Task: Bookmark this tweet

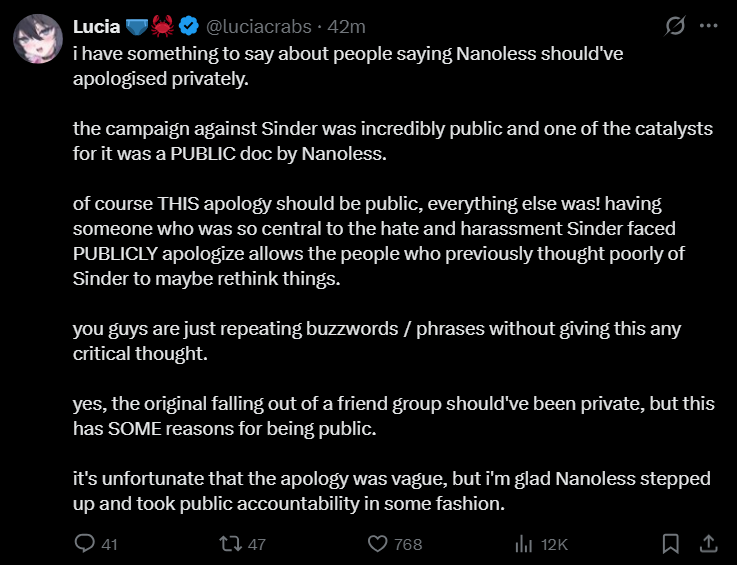Action: point(670,544)
